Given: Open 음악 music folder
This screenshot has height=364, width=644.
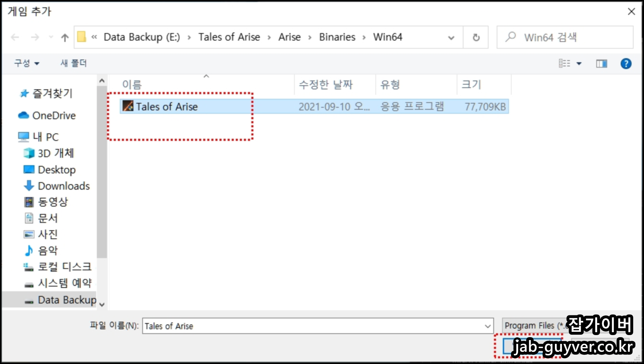Looking at the screenshot, I should click(x=40, y=251).
